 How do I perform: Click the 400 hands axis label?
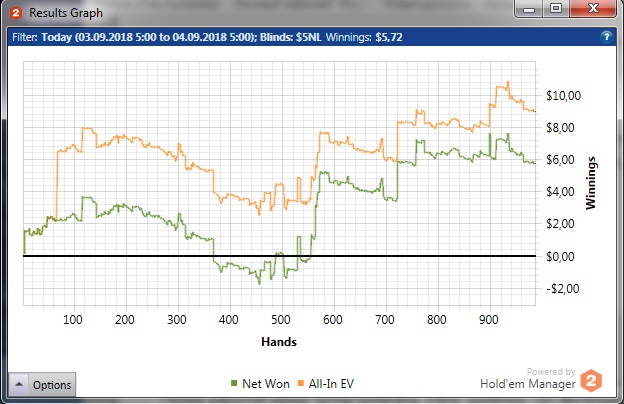coord(228,320)
